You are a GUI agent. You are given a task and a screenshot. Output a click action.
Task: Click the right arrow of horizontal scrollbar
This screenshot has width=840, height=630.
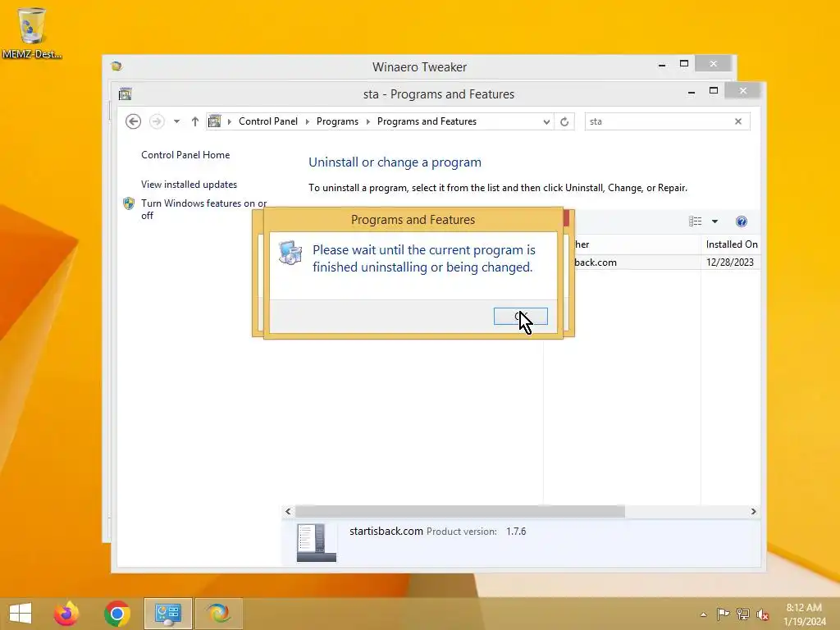click(753, 512)
